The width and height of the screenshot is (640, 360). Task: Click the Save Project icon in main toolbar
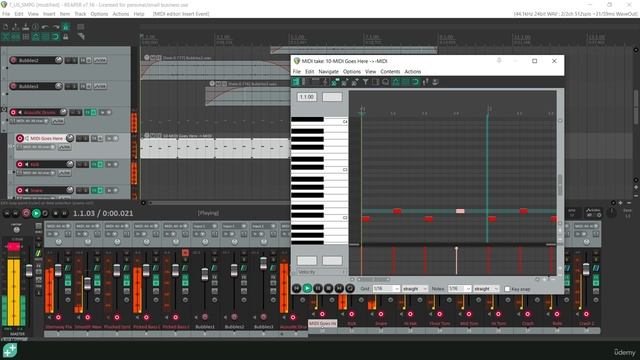coord(25,27)
